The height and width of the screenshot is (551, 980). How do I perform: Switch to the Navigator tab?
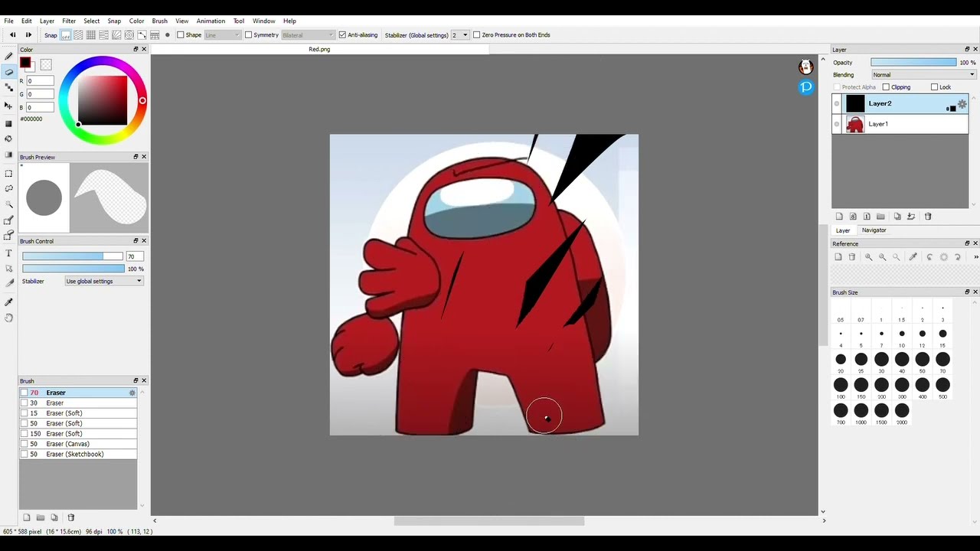[x=874, y=230]
